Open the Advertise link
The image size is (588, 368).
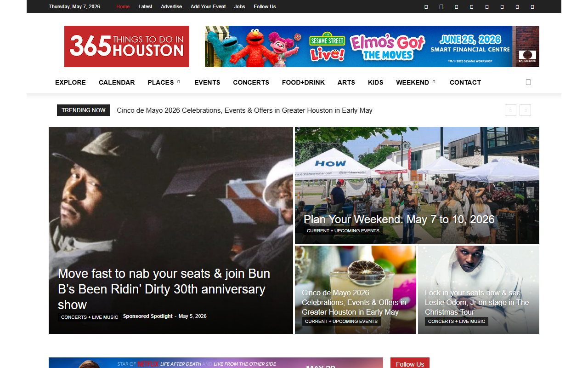(171, 6)
